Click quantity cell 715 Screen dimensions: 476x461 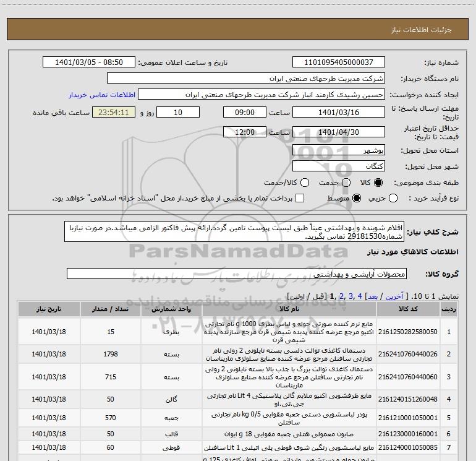tap(111, 377)
